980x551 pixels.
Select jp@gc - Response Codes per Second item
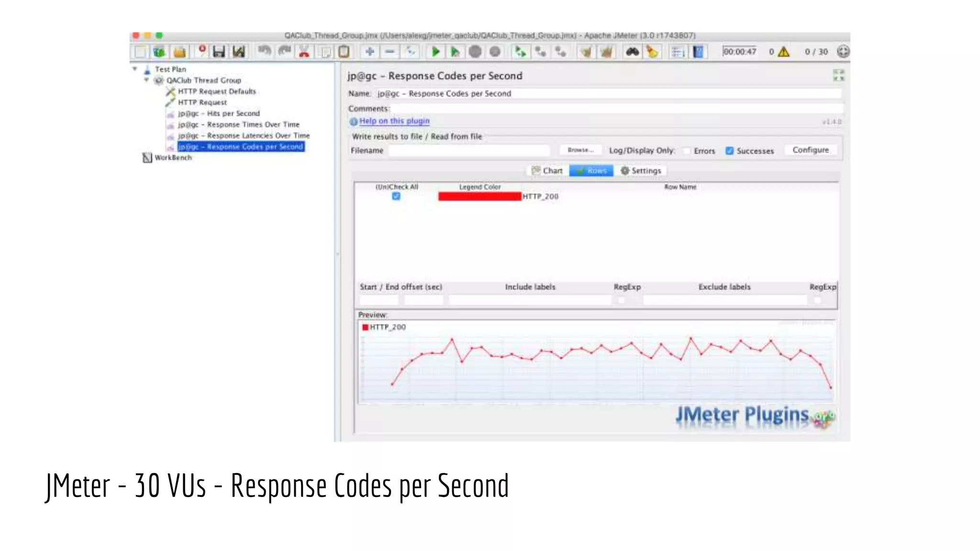[x=241, y=146]
